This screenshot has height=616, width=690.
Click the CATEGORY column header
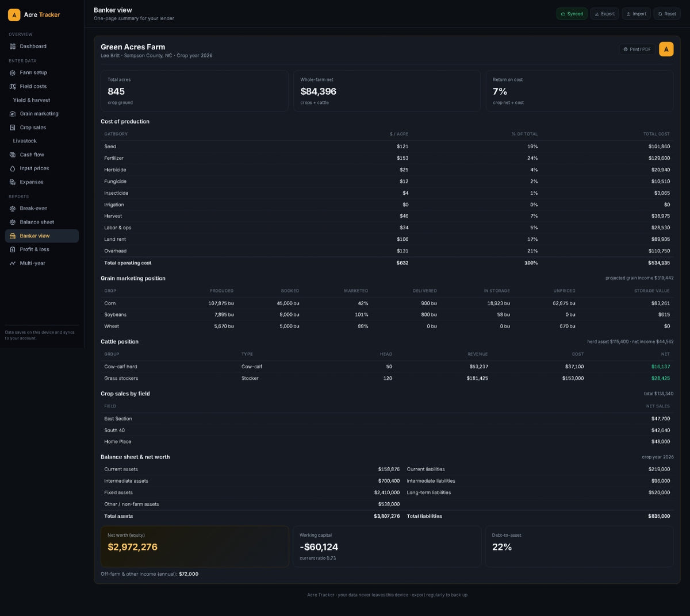pos(116,134)
